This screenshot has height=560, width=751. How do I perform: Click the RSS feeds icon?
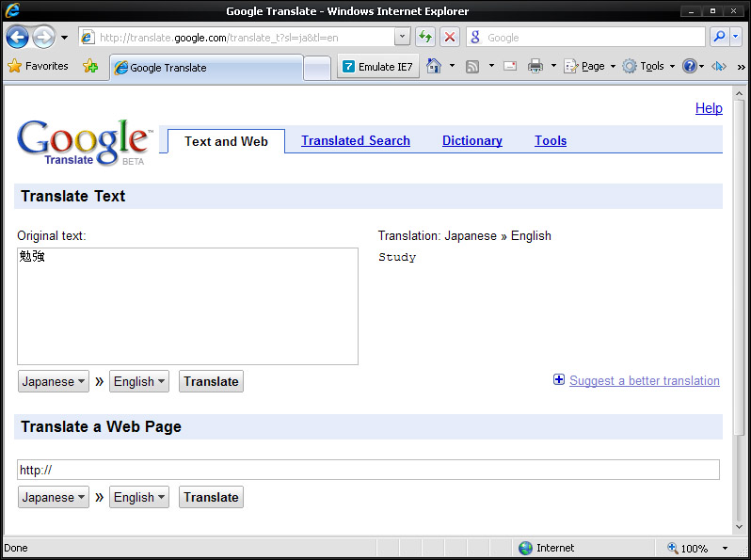click(x=472, y=66)
